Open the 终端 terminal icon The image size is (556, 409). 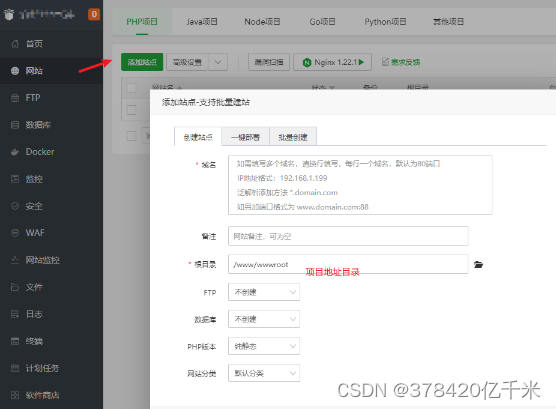15,341
